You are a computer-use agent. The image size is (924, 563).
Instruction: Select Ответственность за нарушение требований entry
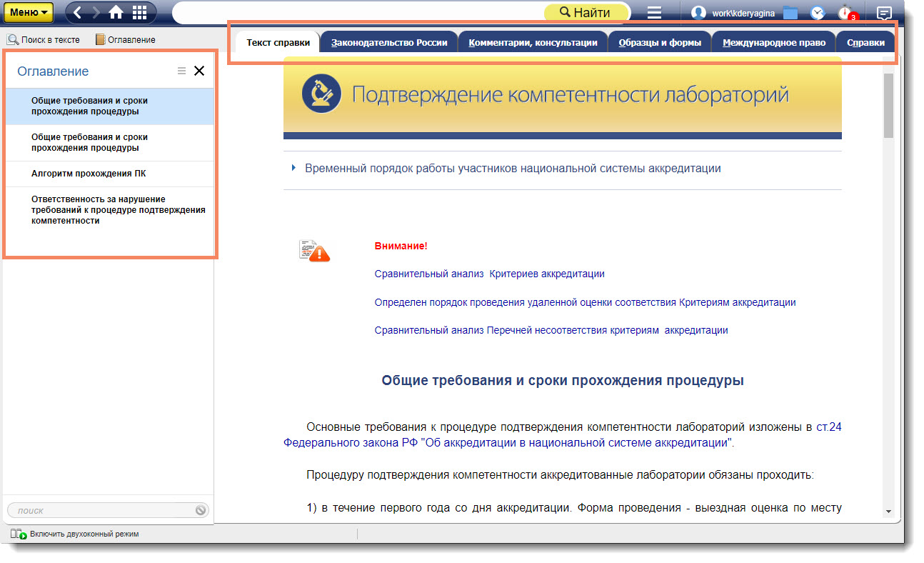coord(109,210)
